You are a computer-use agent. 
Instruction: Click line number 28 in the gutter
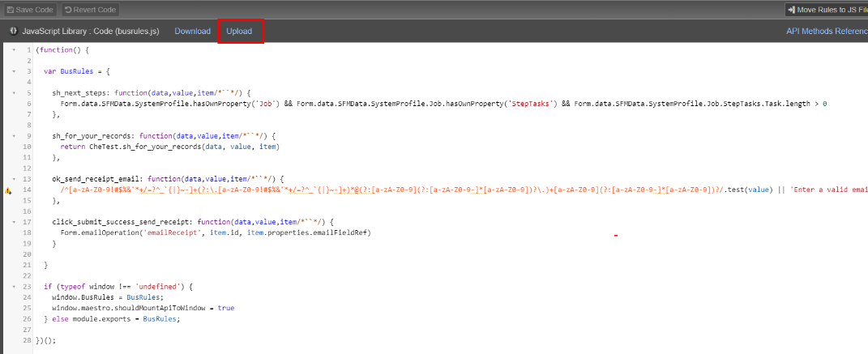pyautogui.click(x=28, y=340)
